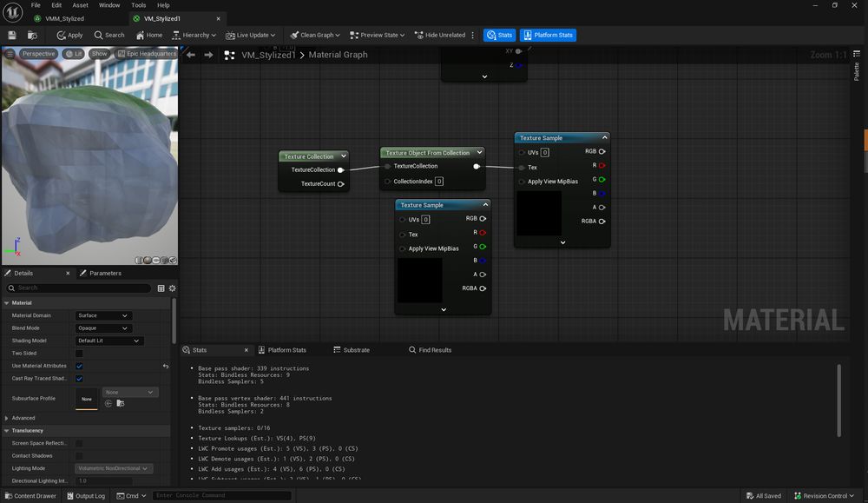Screen dimensions: 868x503
Task: Open the Output Log
Action: [x=86, y=496]
